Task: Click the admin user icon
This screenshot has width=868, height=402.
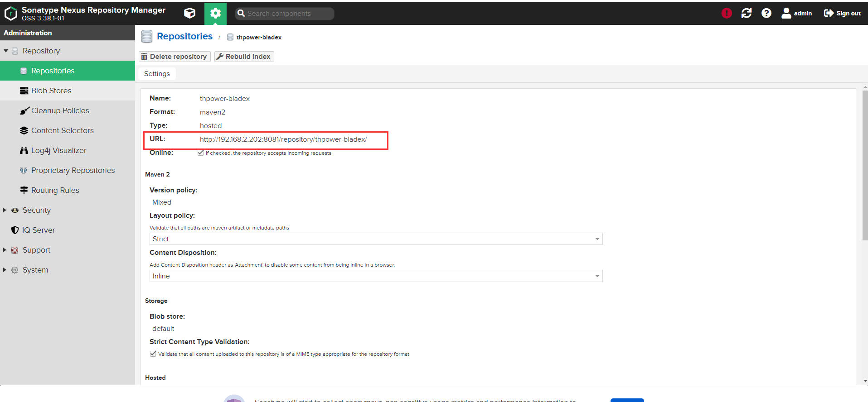Action: point(786,13)
